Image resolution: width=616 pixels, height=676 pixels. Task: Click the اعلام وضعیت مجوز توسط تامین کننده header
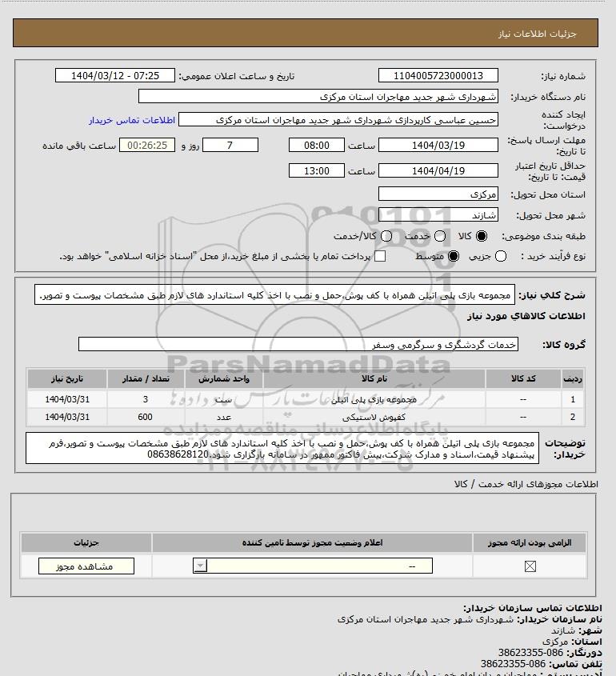point(312,542)
